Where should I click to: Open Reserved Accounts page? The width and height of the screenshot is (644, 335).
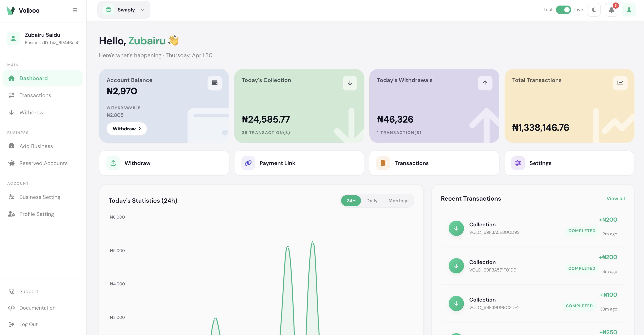42,163
